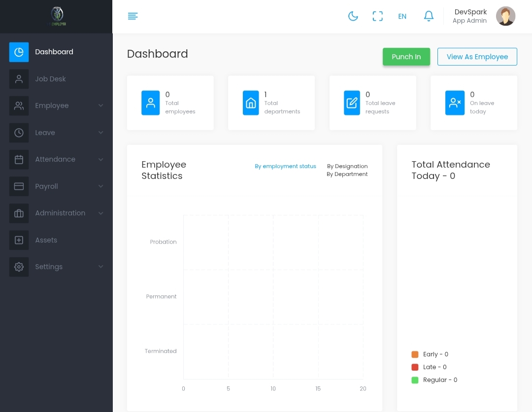Enter fullscreen mode using the frame icon
Viewport: 532px width, 412px height.
(377, 16)
